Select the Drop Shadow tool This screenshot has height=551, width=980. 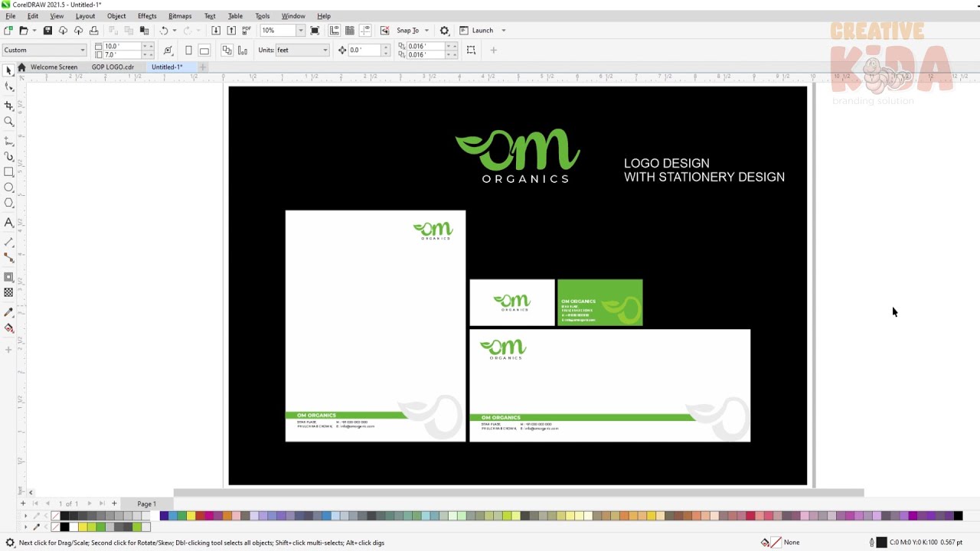coord(8,277)
